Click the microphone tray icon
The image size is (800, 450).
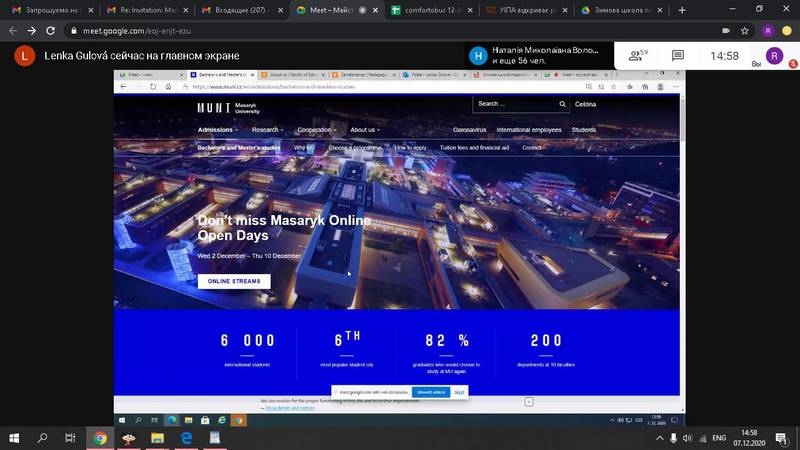point(673,438)
